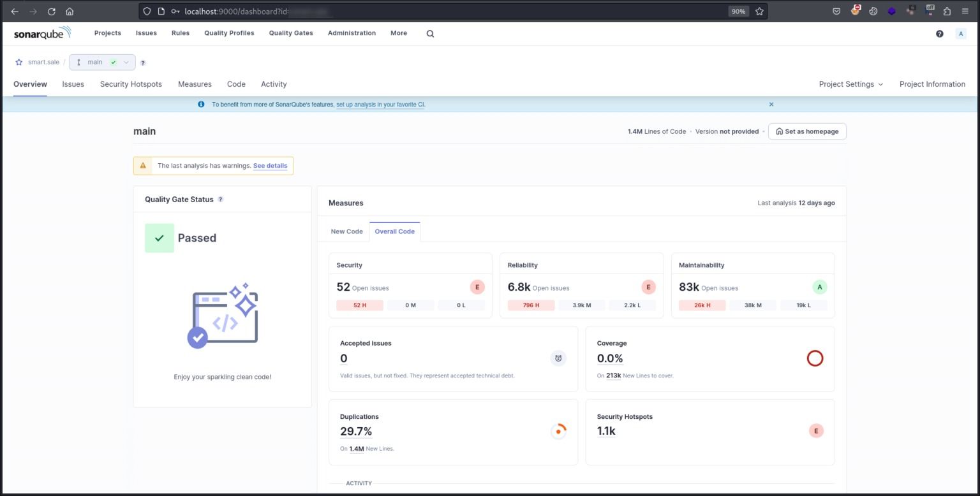Click the Coverage ring indicator

pos(815,358)
